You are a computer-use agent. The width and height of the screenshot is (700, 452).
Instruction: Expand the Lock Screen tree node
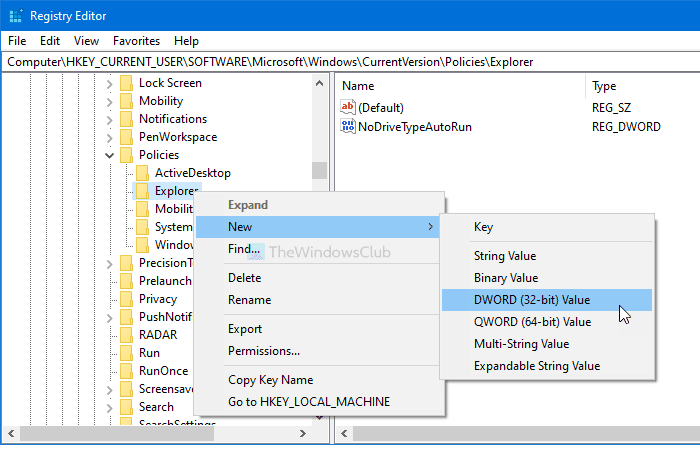pos(109,83)
